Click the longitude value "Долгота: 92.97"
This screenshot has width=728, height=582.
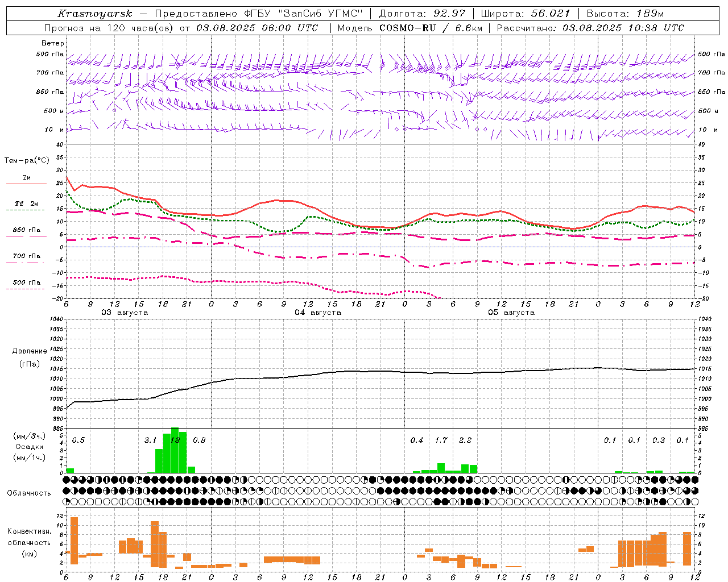[422, 14]
